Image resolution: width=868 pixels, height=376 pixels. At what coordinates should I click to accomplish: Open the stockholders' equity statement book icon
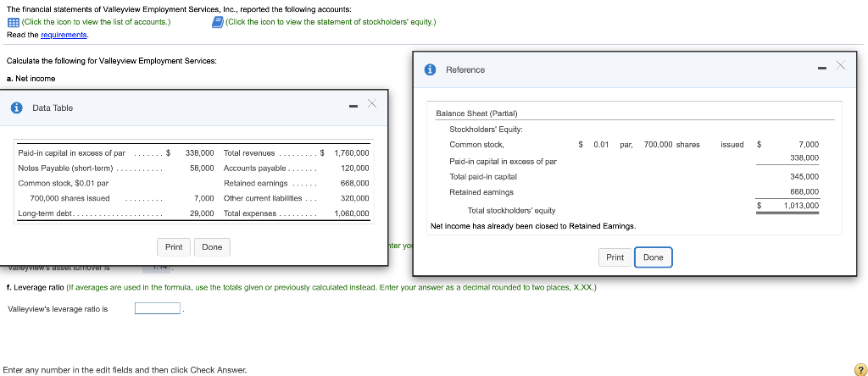click(218, 22)
